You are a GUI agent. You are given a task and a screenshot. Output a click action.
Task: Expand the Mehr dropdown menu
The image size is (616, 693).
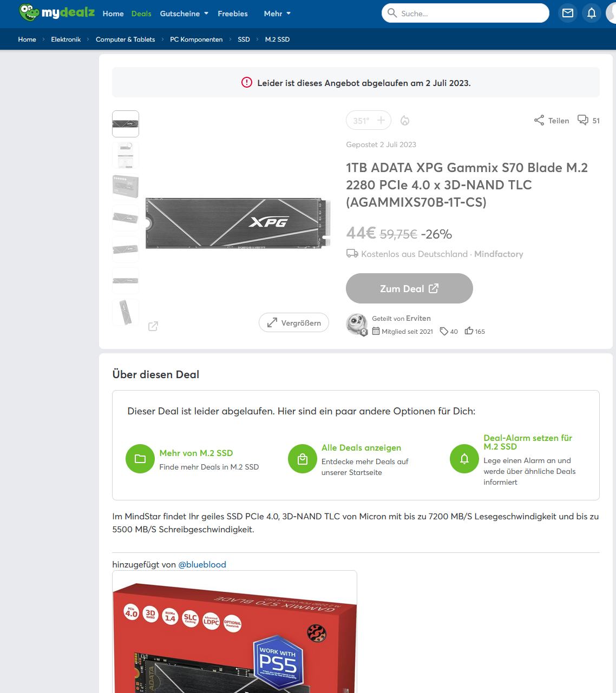[277, 13]
